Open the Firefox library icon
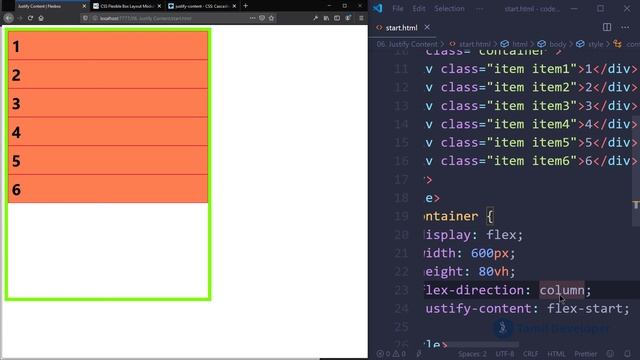 (x=326, y=18)
